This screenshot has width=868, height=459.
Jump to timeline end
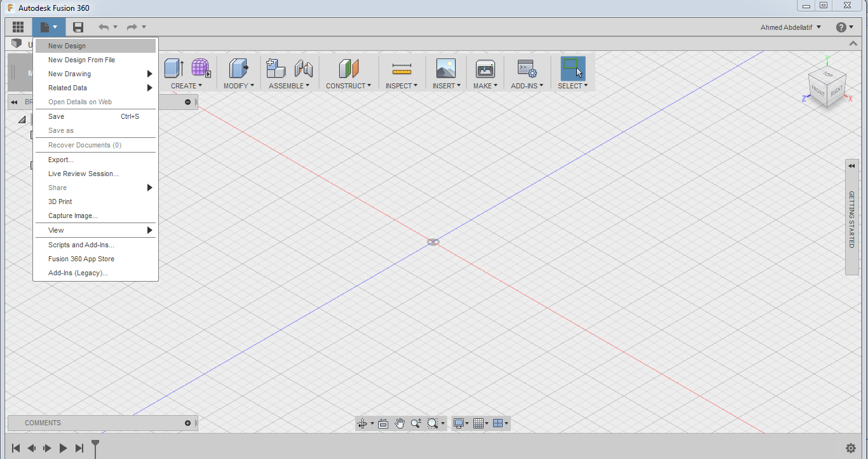[x=79, y=448]
